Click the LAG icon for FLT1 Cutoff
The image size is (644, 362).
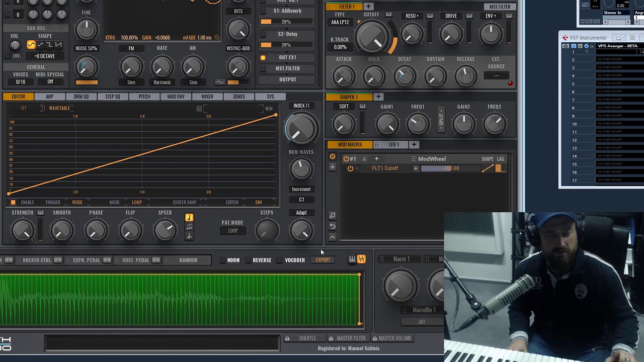click(500, 168)
